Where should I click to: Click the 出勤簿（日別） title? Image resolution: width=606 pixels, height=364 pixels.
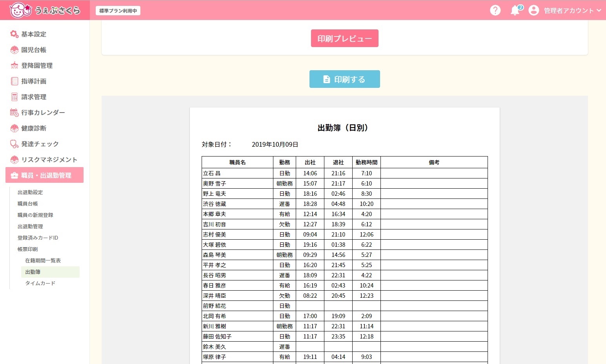coord(344,128)
